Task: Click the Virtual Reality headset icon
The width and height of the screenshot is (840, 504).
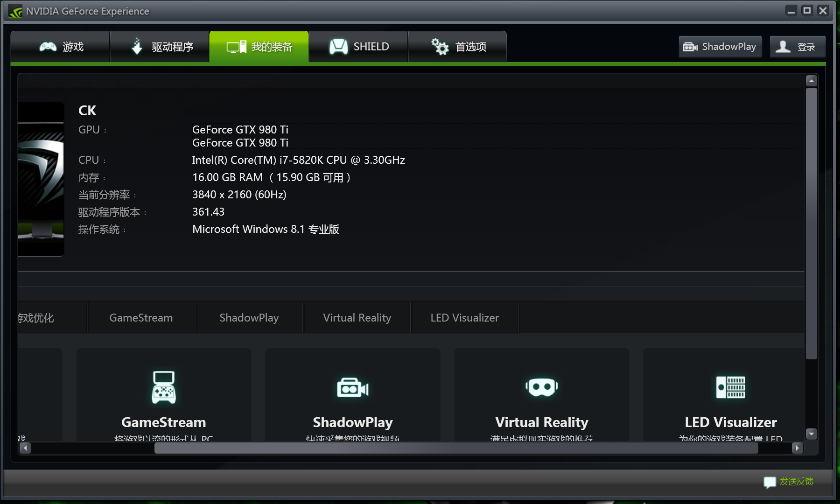Action: click(x=542, y=387)
